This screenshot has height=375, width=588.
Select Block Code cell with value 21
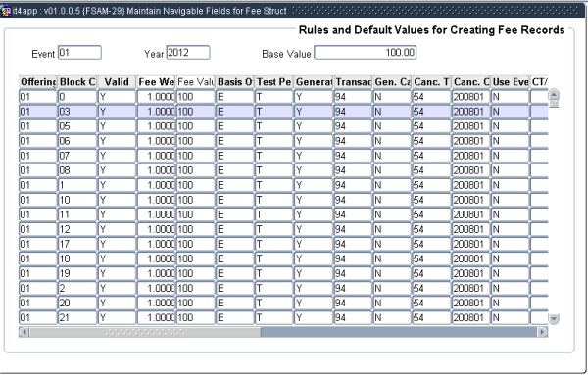(x=77, y=317)
